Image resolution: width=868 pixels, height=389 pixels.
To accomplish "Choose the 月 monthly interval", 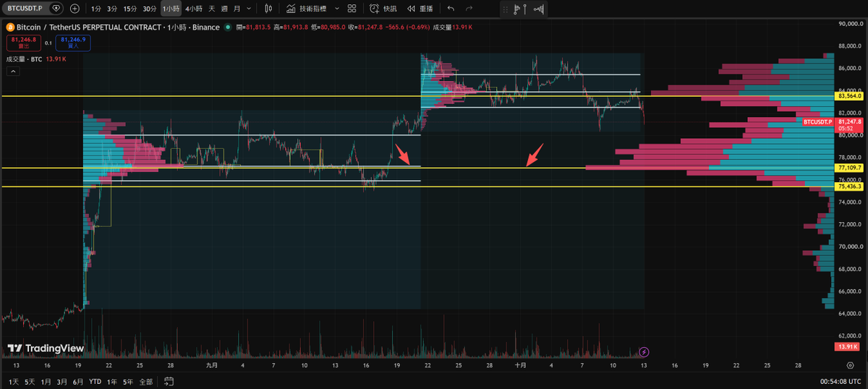I will point(237,9).
